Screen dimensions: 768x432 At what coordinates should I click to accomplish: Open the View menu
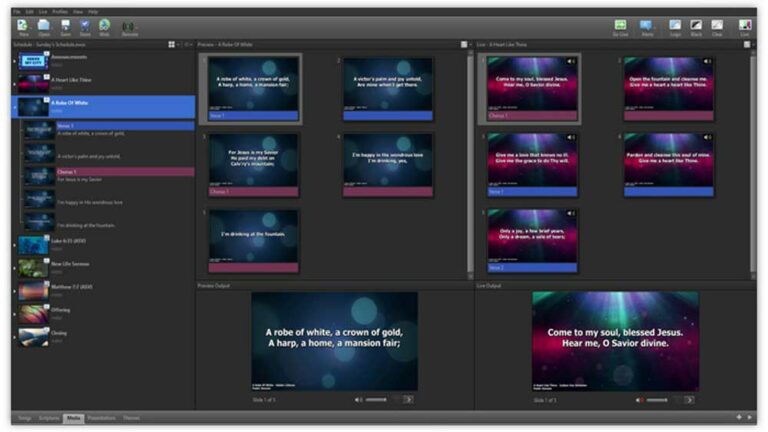[78, 11]
